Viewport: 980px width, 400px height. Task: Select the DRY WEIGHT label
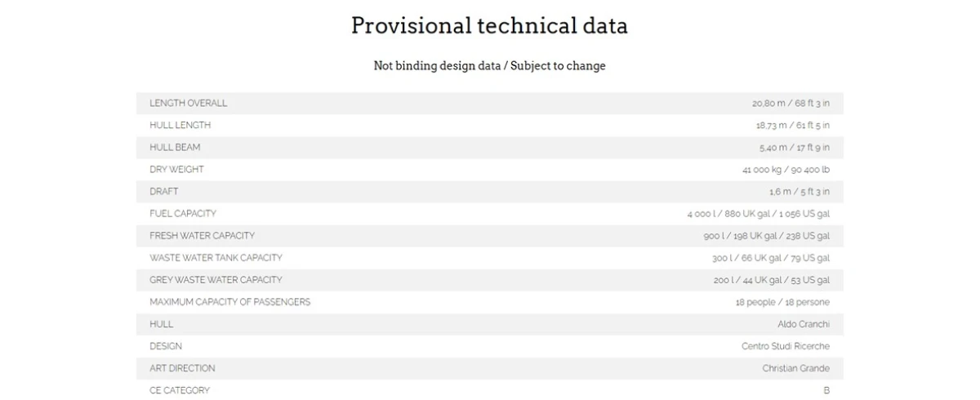[176, 170]
